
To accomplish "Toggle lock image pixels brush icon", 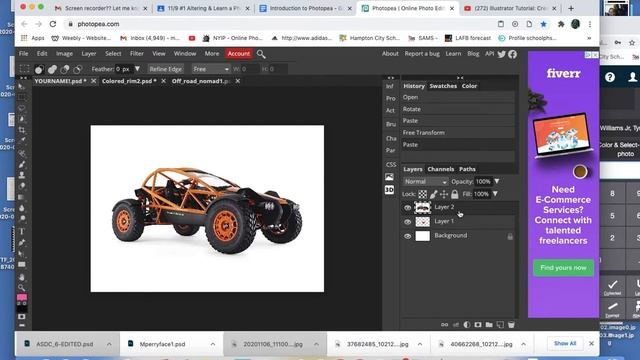I will [x=433, y=194].
